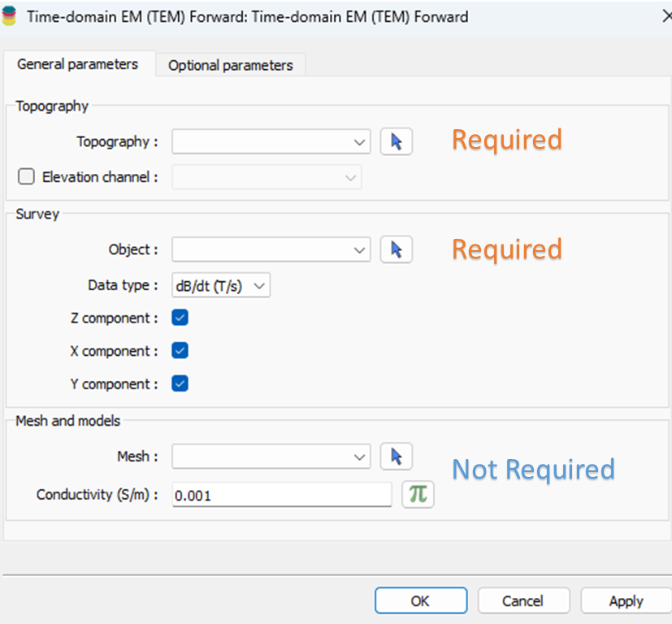Uncheck the Z component checkbox
672x624 pixels.
(180, 318)
